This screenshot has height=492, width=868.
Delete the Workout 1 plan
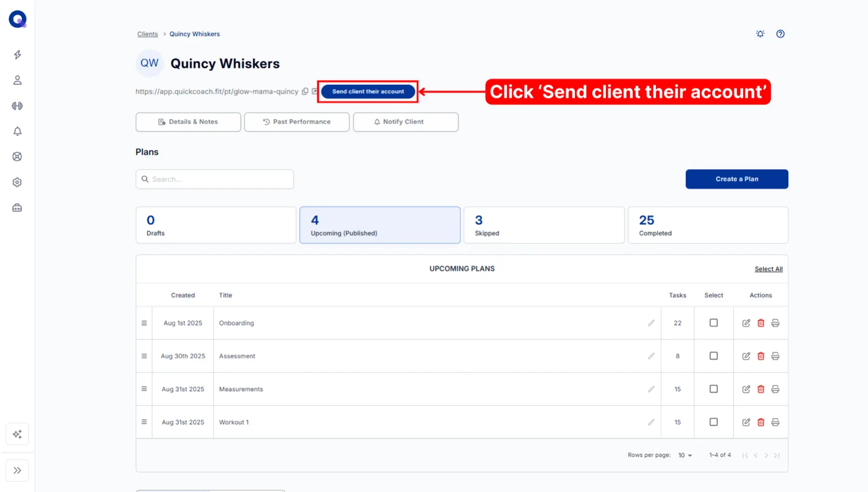(761, 422)
